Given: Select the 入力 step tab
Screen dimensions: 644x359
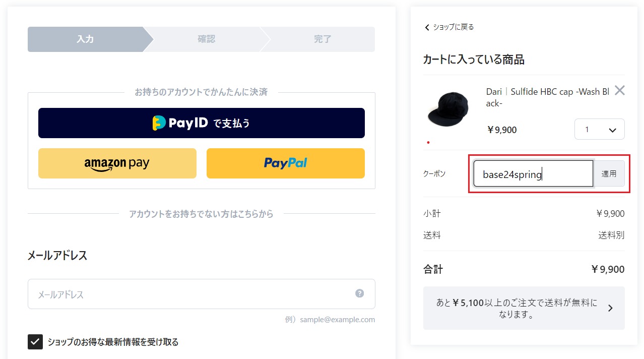Looking at the screenshot, I should click(x=86, y=39).
